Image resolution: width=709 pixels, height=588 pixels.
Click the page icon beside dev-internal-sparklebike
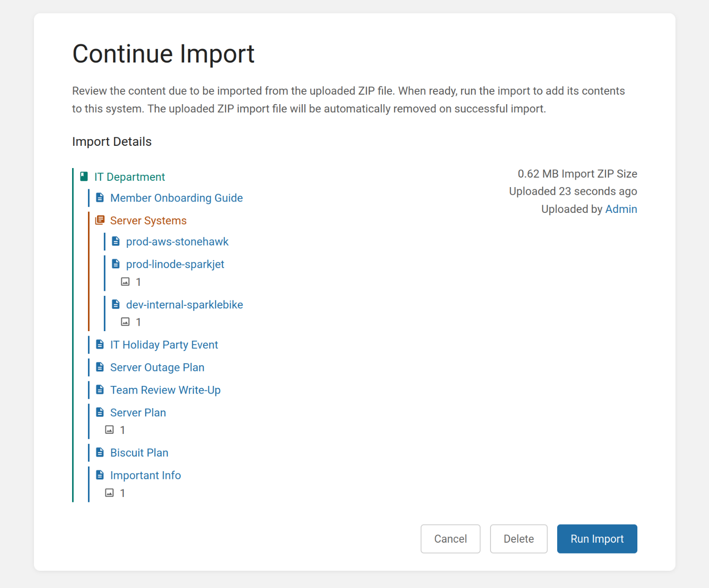[x=116, y=304]
